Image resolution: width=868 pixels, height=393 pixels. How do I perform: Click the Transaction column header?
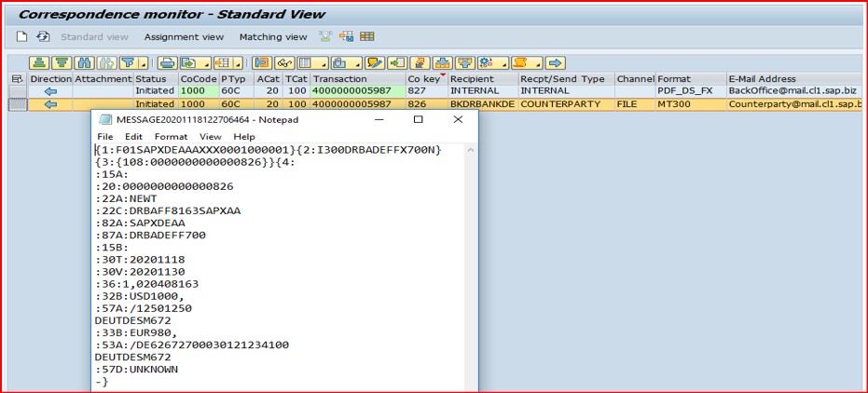click(358, 79)
